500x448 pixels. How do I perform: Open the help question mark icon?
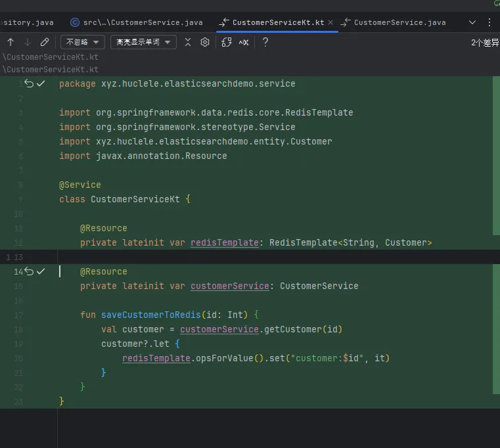265,42
